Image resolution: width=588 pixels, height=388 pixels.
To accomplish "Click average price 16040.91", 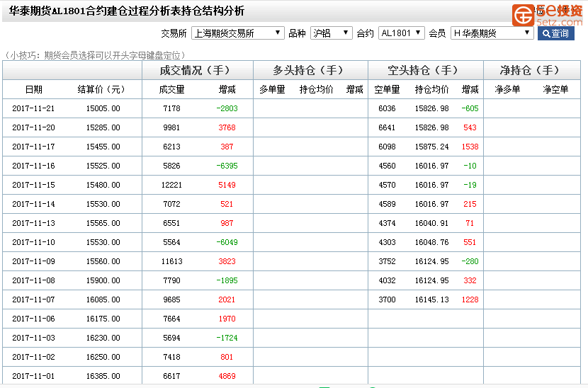I will (x=431, y=223).
